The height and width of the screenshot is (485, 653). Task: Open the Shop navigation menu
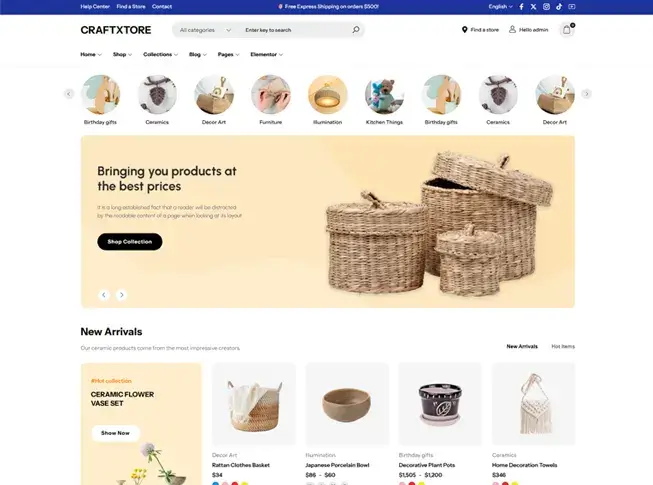(122, 55)
